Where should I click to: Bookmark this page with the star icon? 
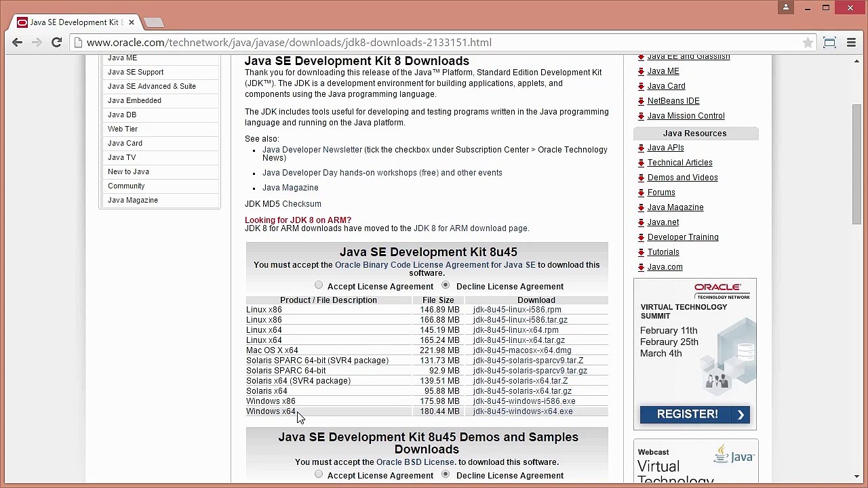coord(808,43)
